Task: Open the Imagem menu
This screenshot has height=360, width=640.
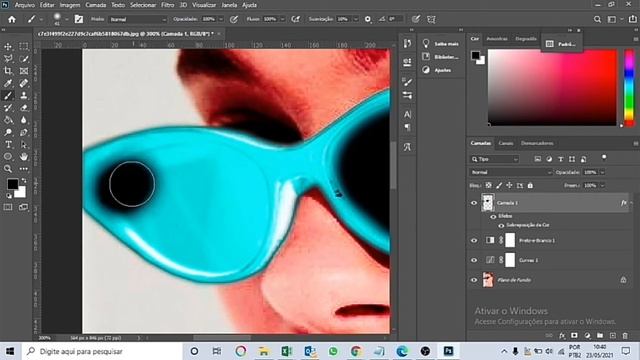Action: point(70,5)
